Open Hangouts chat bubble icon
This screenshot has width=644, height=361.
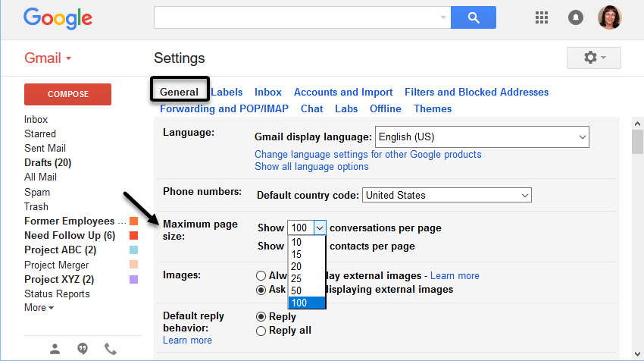(83, 349)
